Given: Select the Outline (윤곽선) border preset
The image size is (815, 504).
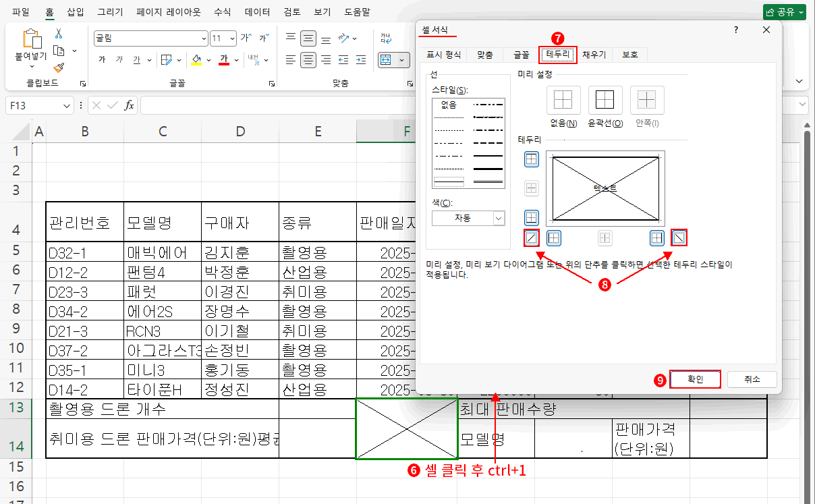Looking at the screenshot, I should (x=605, y=100).
